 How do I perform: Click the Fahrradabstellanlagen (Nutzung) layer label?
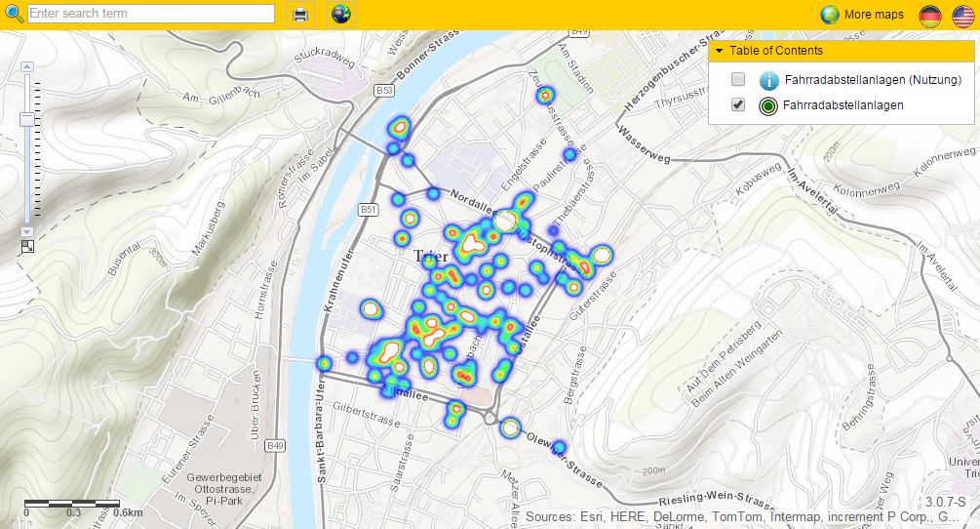(x=873, y=80)
